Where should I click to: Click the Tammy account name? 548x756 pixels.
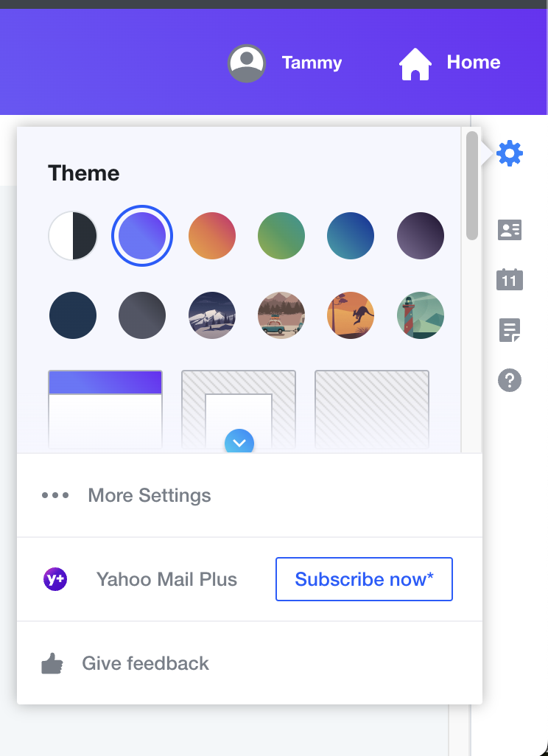click(x=312, y=63)
